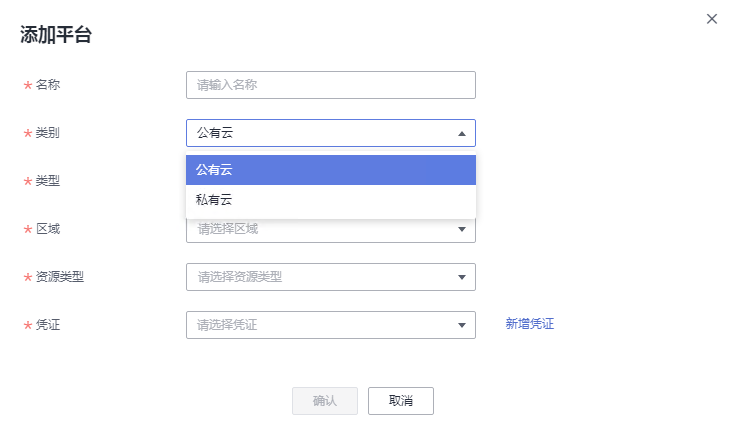Click the arrow icon of the 凭证 selector
The image size is (731, 422).
[x=462, y=325]
